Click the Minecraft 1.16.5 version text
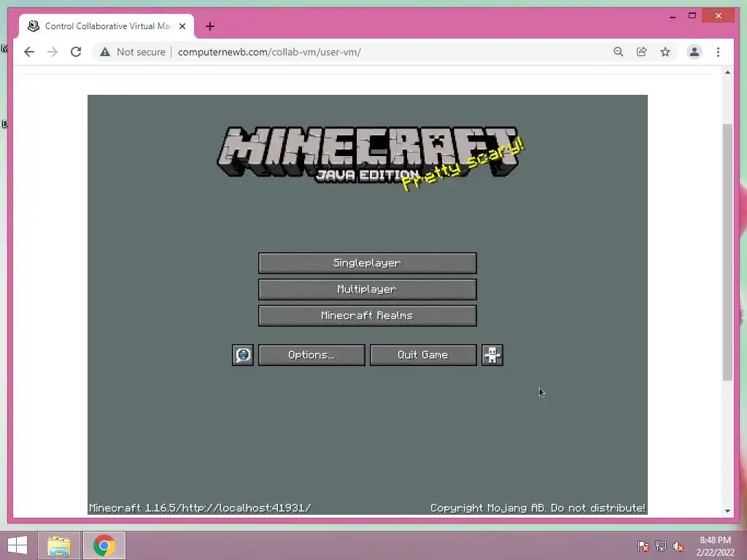The width and height of the screenshot is (747, 560). 200,508
